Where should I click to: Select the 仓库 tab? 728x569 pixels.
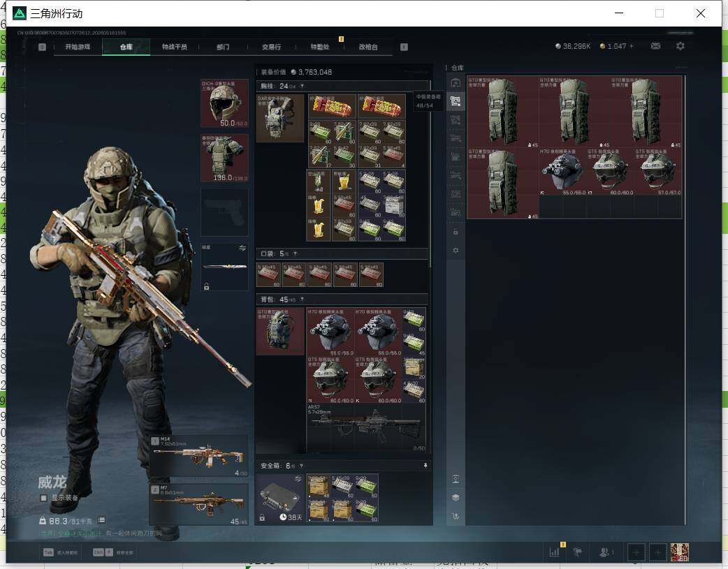click(126, 47)
